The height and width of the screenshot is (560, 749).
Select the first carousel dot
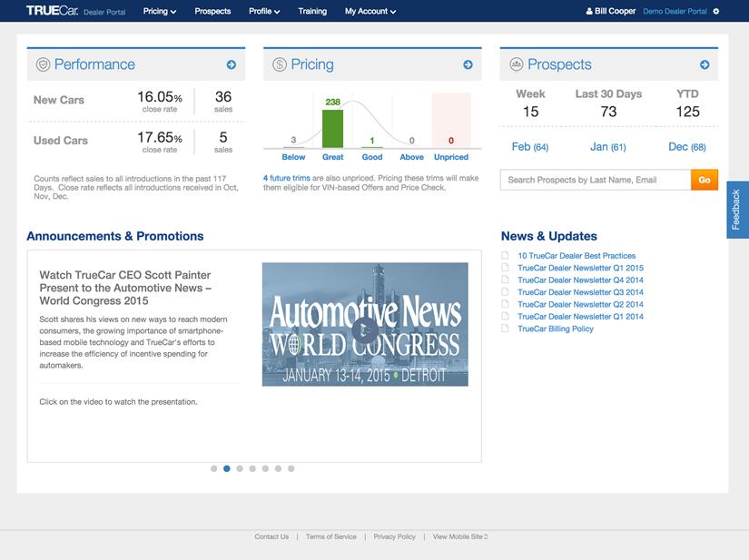click(x=214, y=469)
